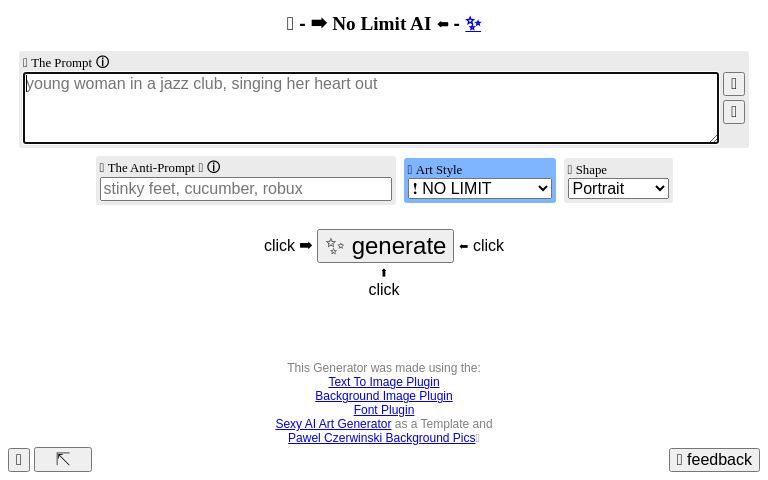Viewport: 768px width, 480px height.
Task: Follow the Text To Image Plugin link
Action: click(384, 382)
